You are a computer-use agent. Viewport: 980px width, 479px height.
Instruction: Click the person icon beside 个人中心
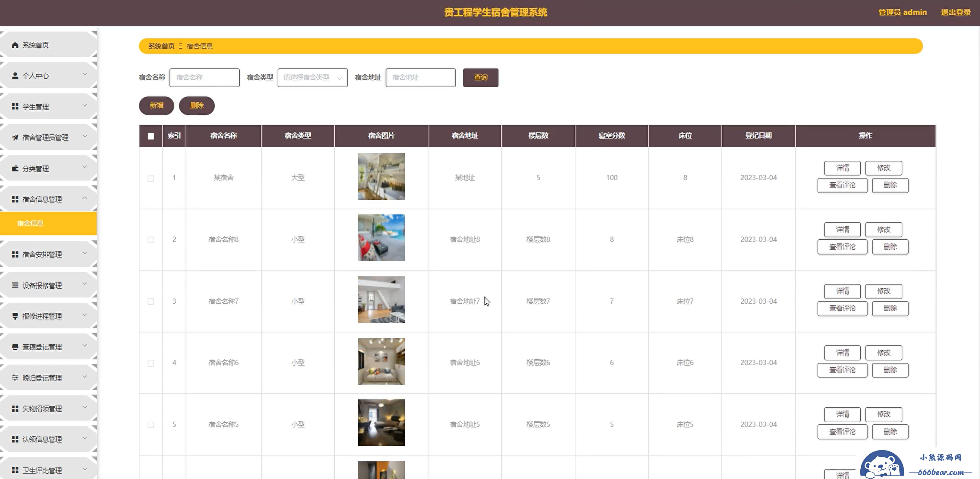click(15, 76)
